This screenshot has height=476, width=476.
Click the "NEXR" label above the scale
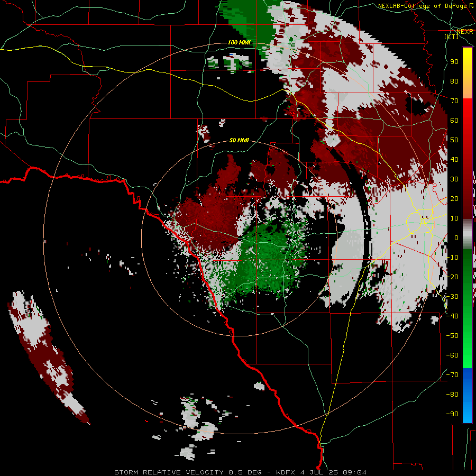(464, 32)
